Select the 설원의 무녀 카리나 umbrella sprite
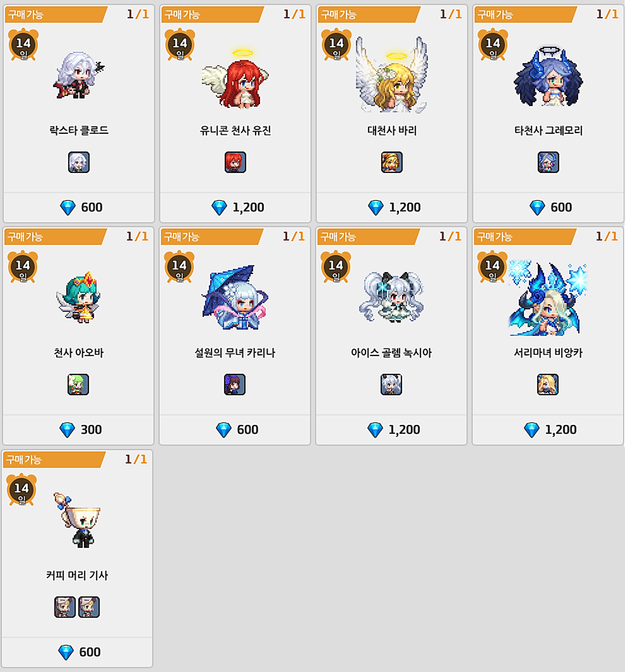This screenshot has height=672, width=625. 235,298
